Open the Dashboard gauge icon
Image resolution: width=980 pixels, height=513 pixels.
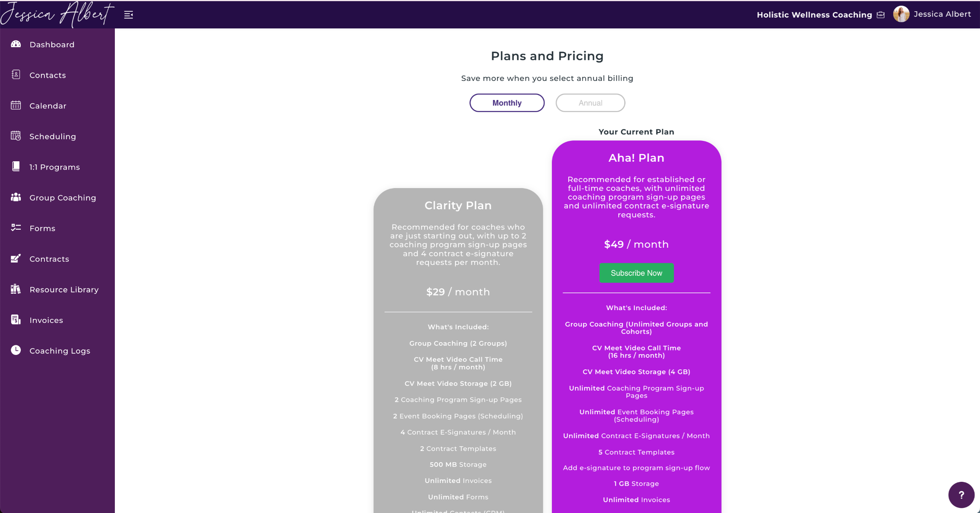[16, 44]
